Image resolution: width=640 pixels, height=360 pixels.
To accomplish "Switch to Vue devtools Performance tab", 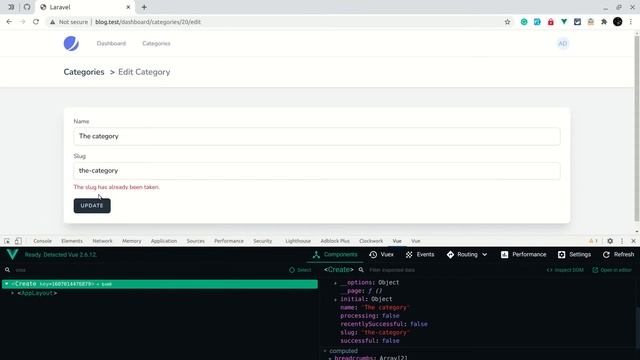I will click(x=523, y=255).
